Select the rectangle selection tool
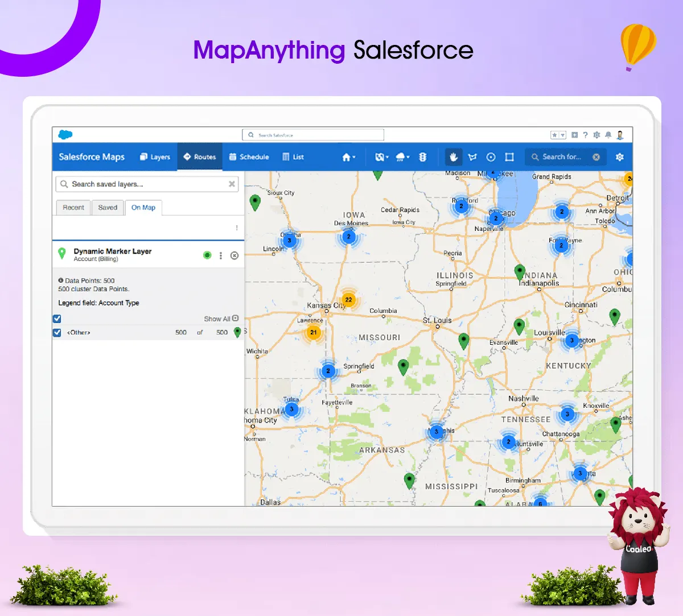 (x=509, y=157)
